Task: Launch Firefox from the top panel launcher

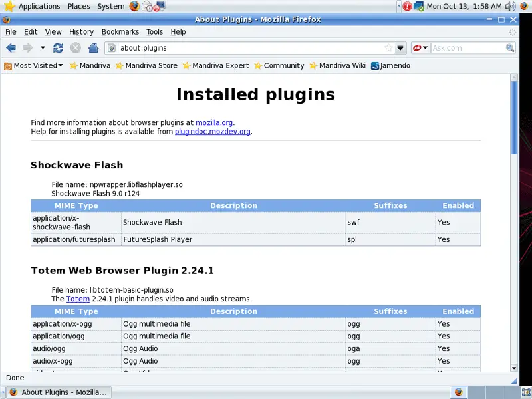Action: pyautogui.click(x=134, y=6)
